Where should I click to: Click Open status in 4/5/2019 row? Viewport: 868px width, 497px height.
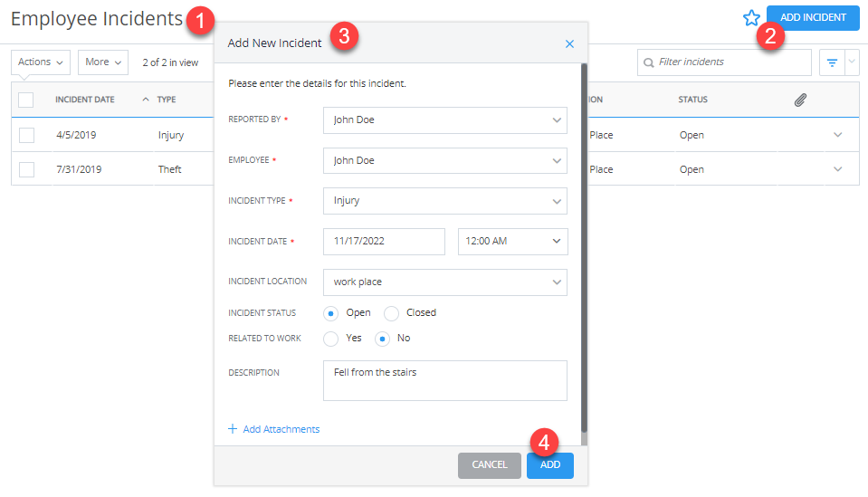(x=692, y=136)
